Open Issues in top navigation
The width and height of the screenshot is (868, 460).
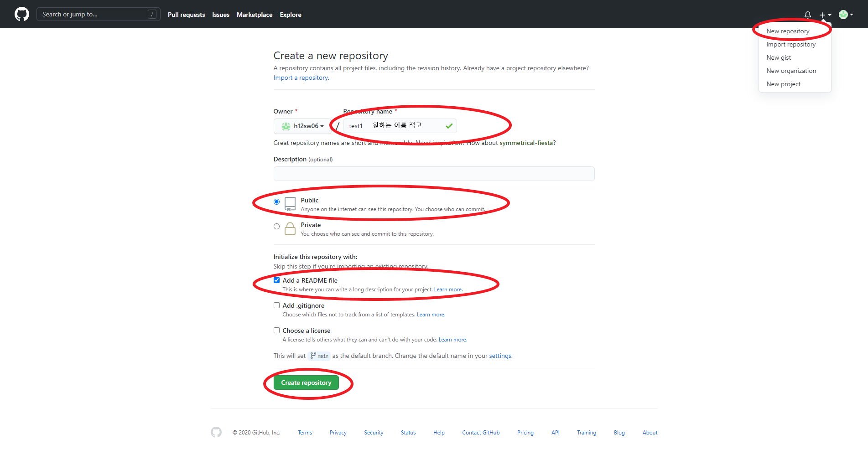point(221,15)
